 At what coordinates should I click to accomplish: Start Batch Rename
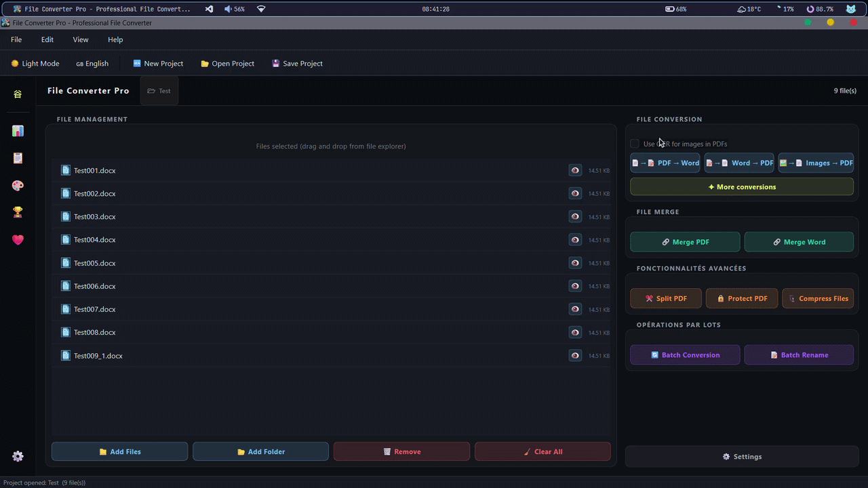pyautogui.click(x=799, y=354)
